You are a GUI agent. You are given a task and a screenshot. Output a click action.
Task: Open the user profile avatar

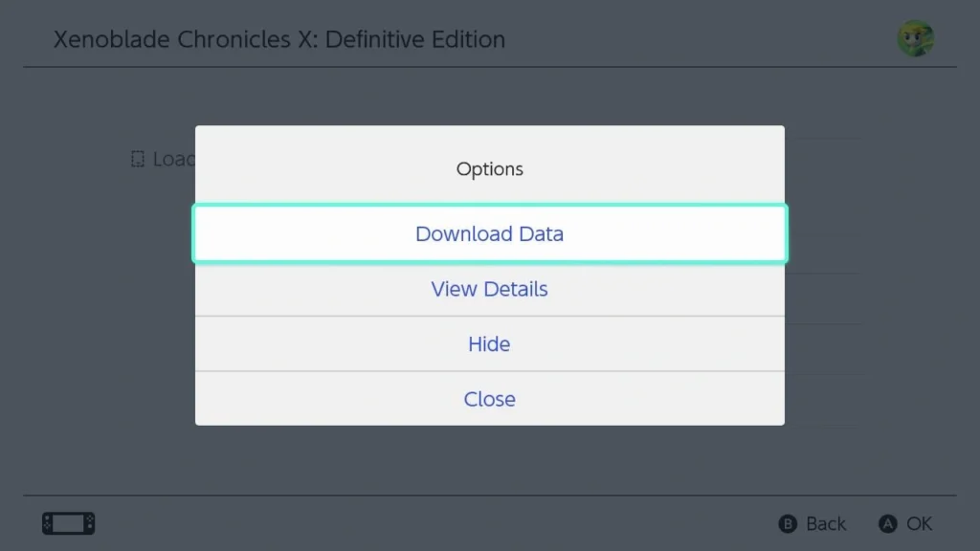click(916, 38)
